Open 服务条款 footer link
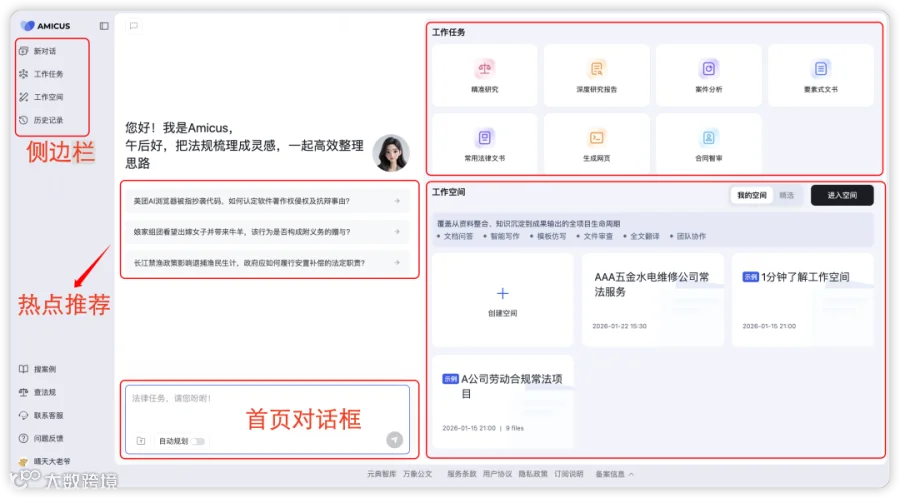 coord(461,474)
